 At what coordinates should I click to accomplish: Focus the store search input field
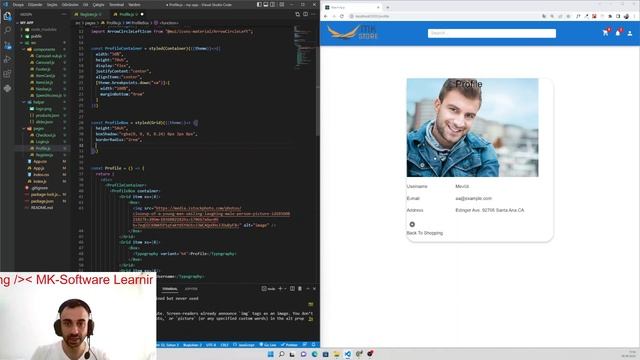pos(492,33)
